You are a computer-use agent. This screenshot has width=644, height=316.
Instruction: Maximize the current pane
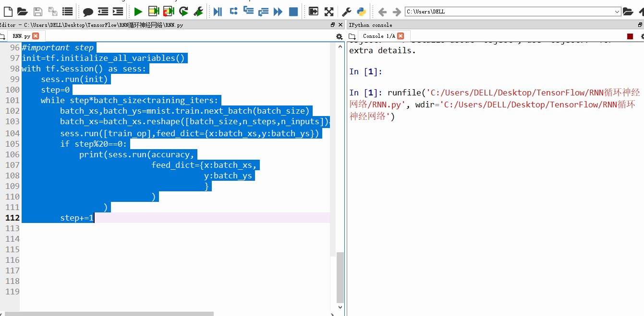[314, 12]
